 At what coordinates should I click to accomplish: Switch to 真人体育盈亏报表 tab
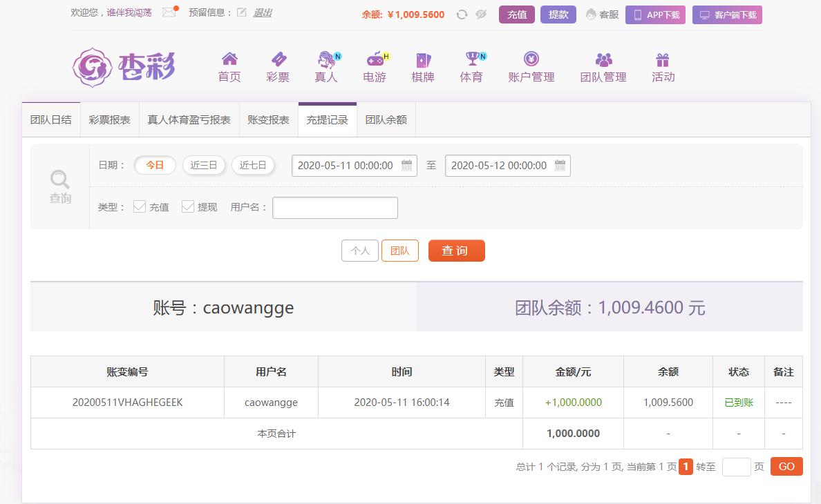coord(189,119)
